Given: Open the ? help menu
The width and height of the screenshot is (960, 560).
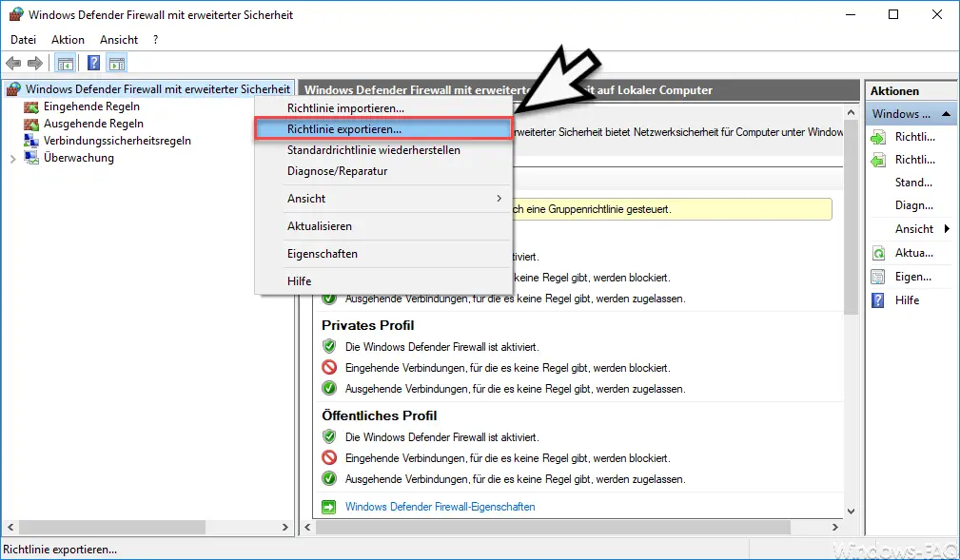Looking at the screenshot, I should pos(155,40).
